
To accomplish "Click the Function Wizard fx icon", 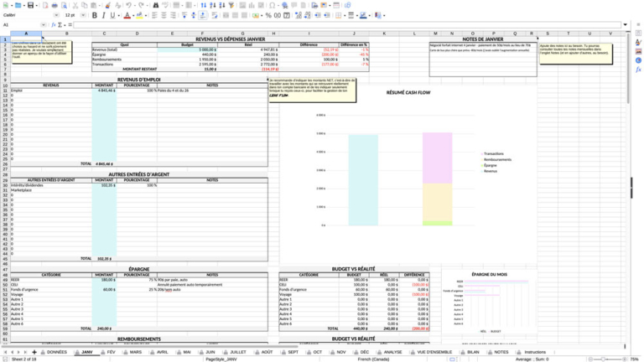I will 54,25.
